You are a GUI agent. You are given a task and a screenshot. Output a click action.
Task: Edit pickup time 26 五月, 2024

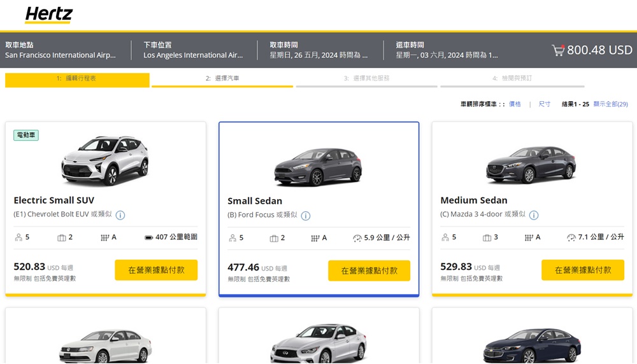click(x=318, y=50)
